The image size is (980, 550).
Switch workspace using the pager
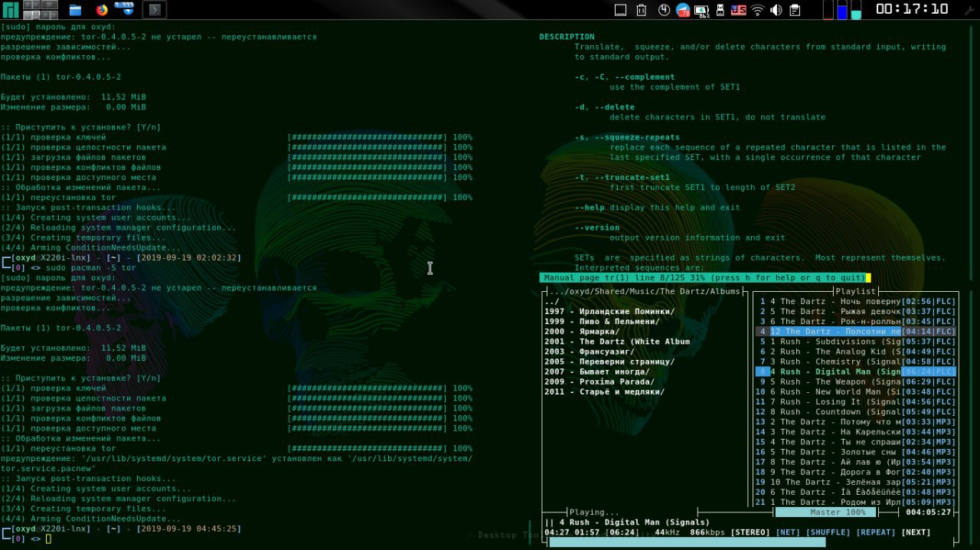(42, 10)
